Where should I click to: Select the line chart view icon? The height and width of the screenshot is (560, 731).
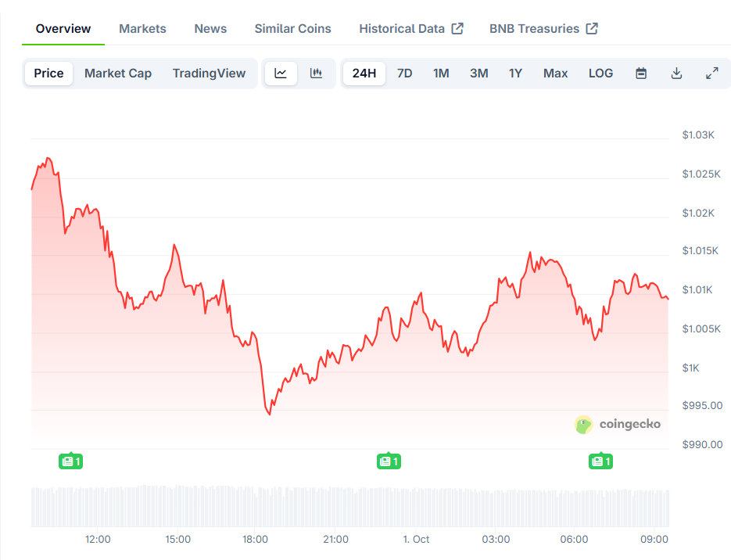point(281,74)
